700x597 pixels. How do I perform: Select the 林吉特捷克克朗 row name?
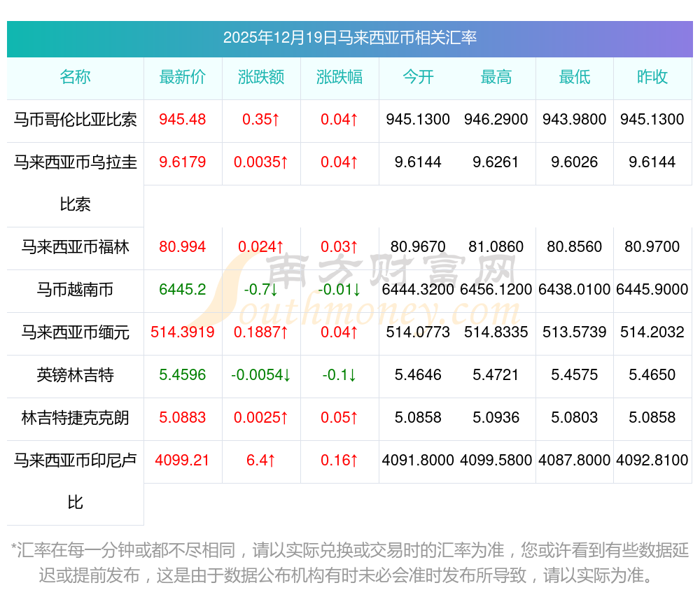75,418
